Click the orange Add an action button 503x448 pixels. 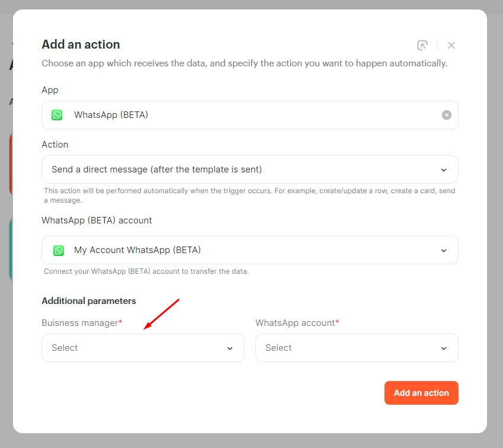coord(421,393)
